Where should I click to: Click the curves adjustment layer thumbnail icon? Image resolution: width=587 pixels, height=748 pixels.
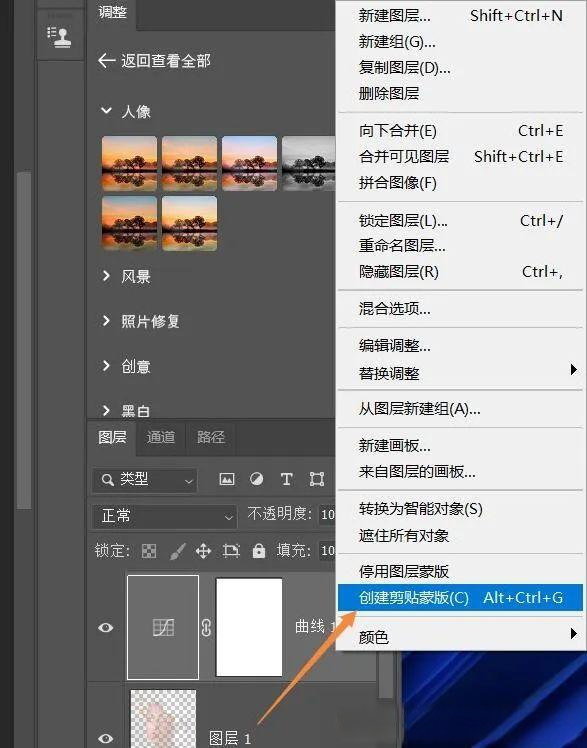pyautogui.click(x=163, y=627)
